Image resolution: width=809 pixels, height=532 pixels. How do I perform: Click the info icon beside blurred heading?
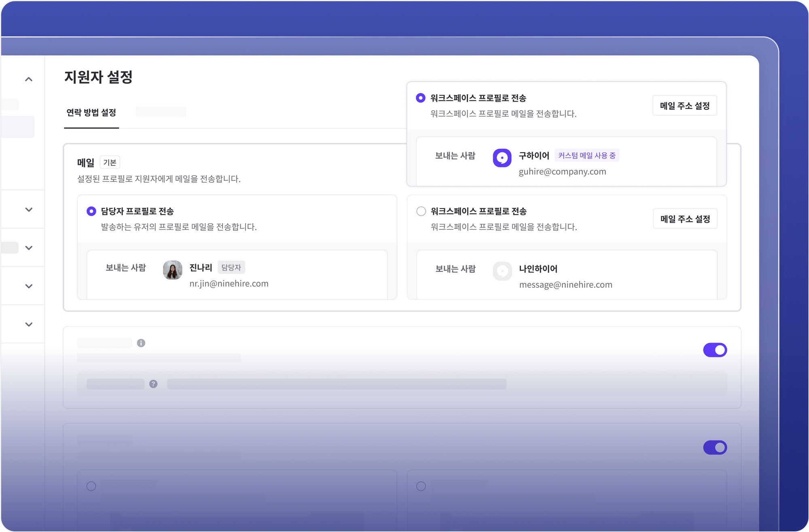[x=141, y=343]
